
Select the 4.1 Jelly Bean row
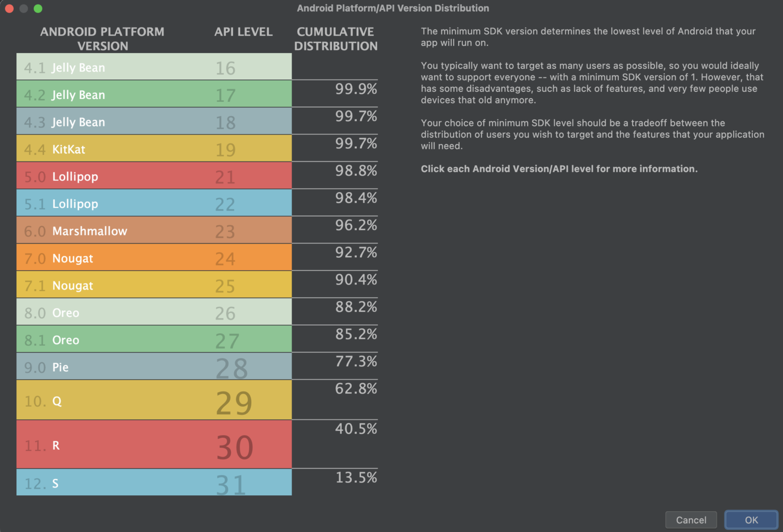point(154,67)
